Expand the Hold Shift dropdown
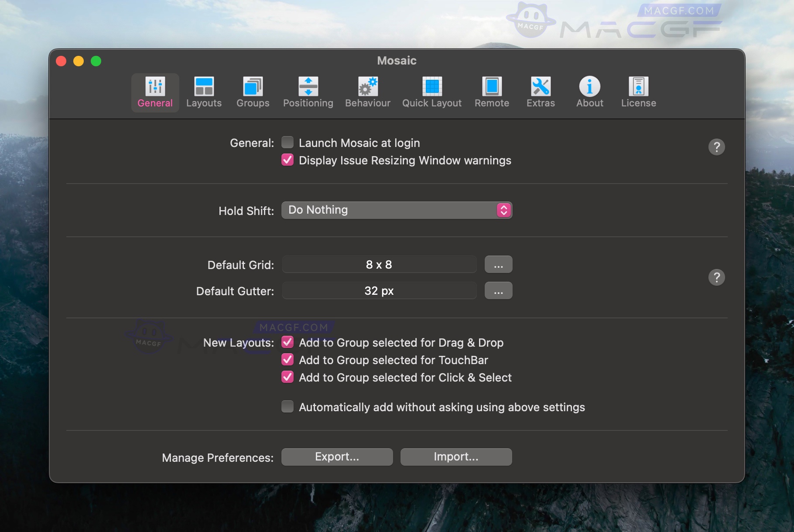The height and width of the screenshot is (532, 794). [397, 210]
